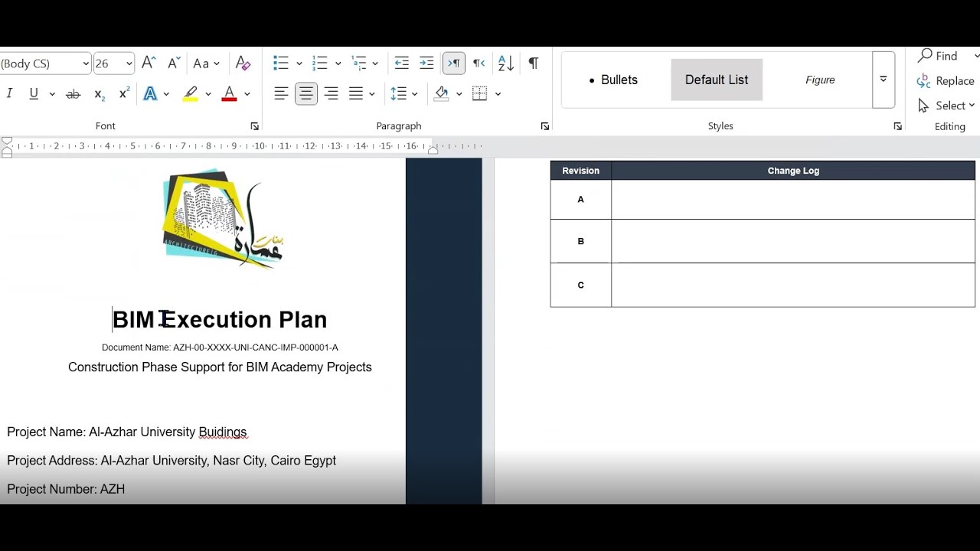
Task: Apply the Bullets style
Action: click(613, 80)
